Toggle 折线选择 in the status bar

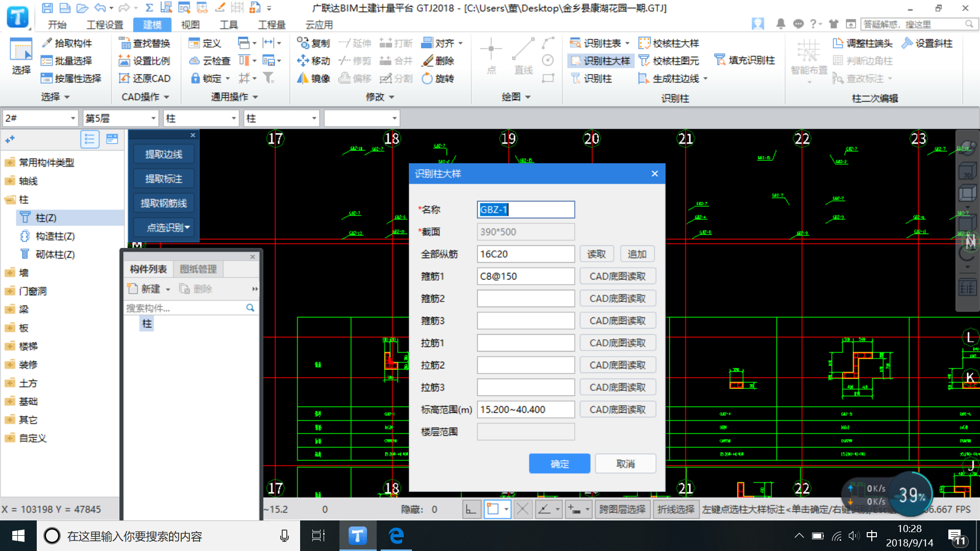(676, 509)
